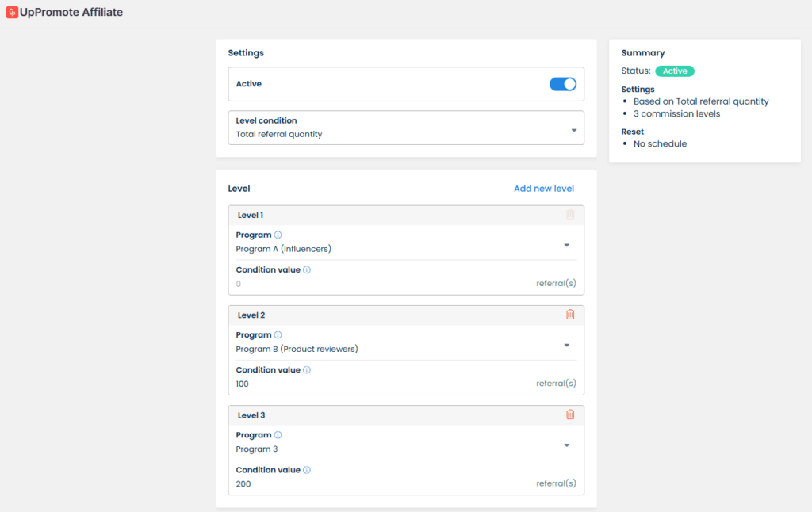The width and height of the screenshot is (812, 512).
Task: Click info icon next to Level 1 Program
Action: pyautogui.click(x=278, y=235)
